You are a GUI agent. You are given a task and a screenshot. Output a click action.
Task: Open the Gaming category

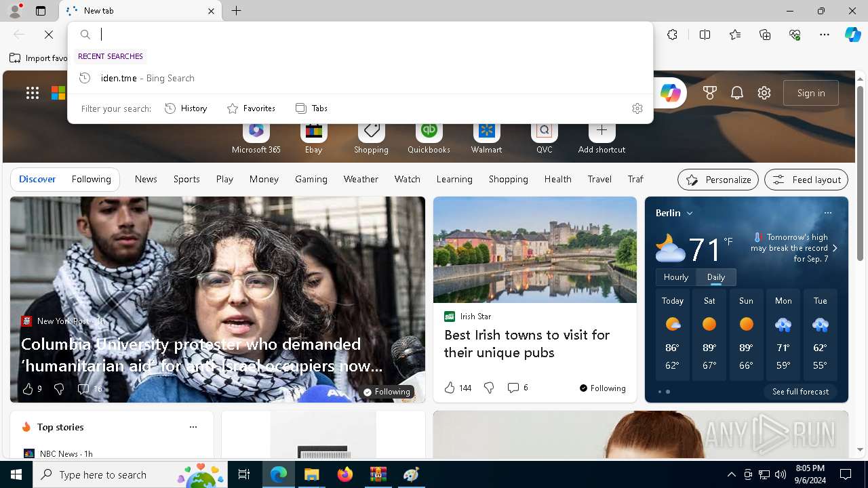[311, 179]
